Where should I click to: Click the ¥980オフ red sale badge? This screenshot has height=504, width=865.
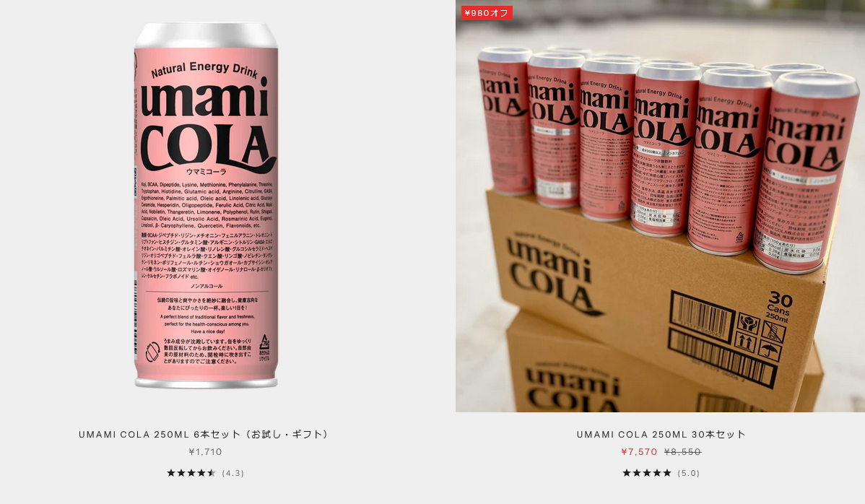(487, 13)
